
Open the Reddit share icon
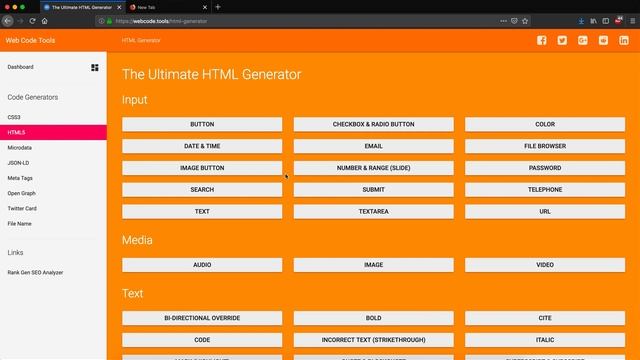tap(603, 40)
